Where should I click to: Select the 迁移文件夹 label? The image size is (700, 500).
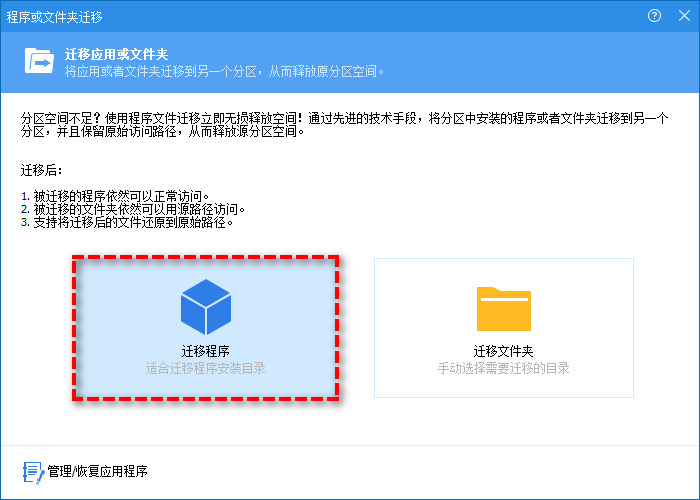503,352
